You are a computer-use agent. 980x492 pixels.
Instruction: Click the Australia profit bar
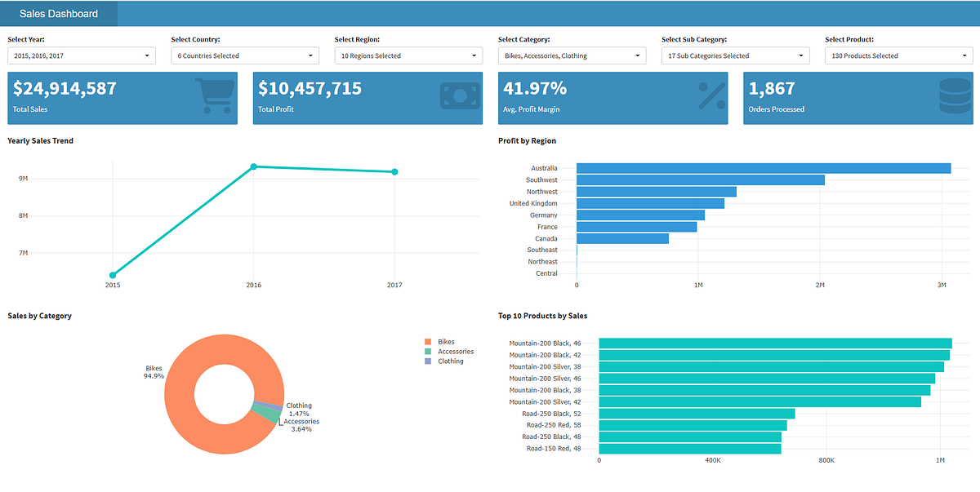click(764, 168)
